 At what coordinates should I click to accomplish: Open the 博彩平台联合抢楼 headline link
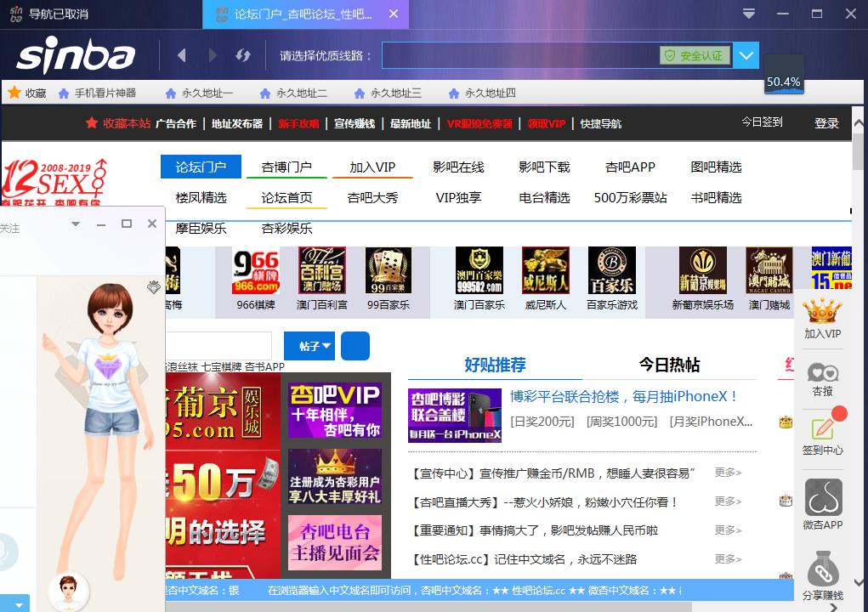click(x=624, y=396)
